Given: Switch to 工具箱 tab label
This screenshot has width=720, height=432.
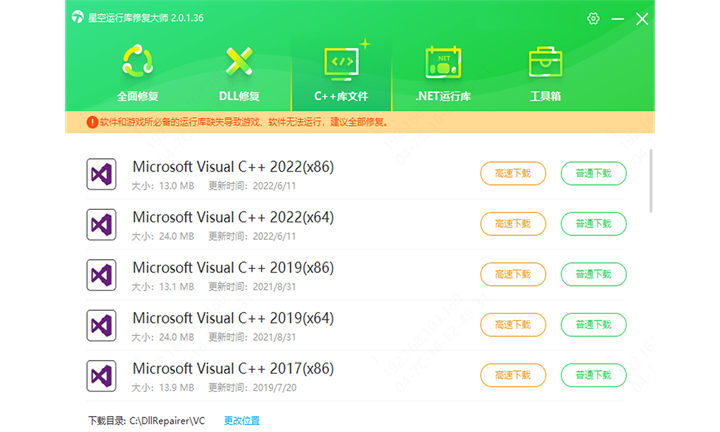Looking at the screenshot, I should point(545,96).
